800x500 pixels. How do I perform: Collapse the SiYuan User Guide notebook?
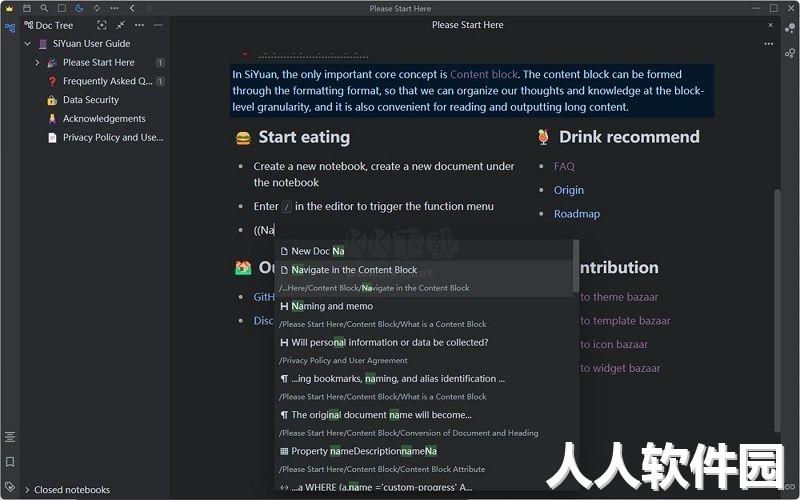tap(28, 44)
